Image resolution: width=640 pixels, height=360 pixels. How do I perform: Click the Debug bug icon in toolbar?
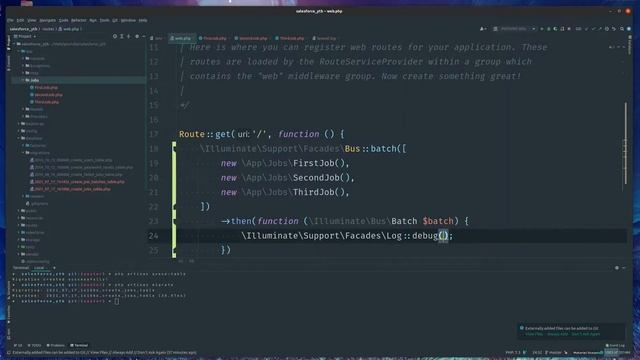549,29
